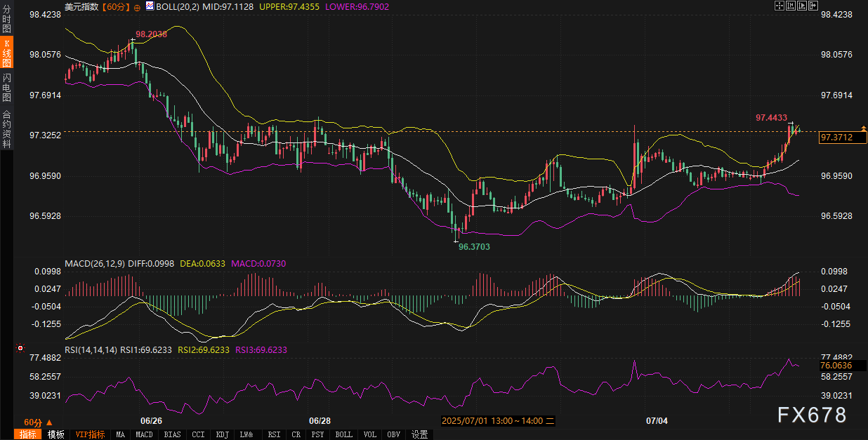Click the exit-right arrow icon at top right
The image size is (868, 440).
[x=813, y=6]
